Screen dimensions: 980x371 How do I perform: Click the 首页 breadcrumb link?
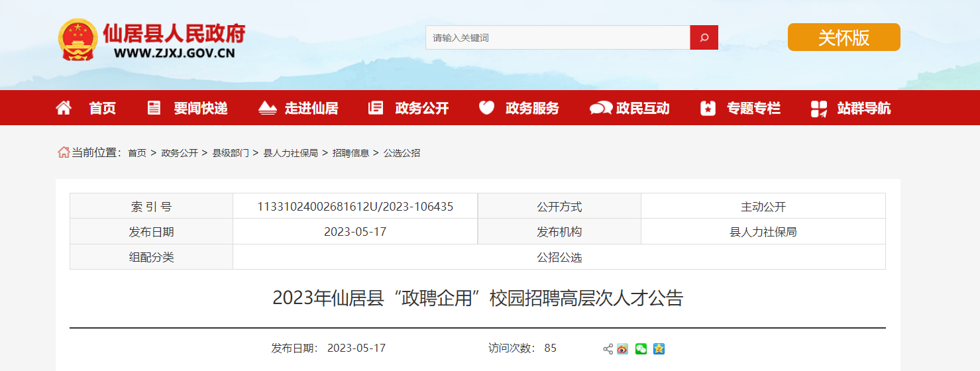pyautogui.click(x=137, y=153)
